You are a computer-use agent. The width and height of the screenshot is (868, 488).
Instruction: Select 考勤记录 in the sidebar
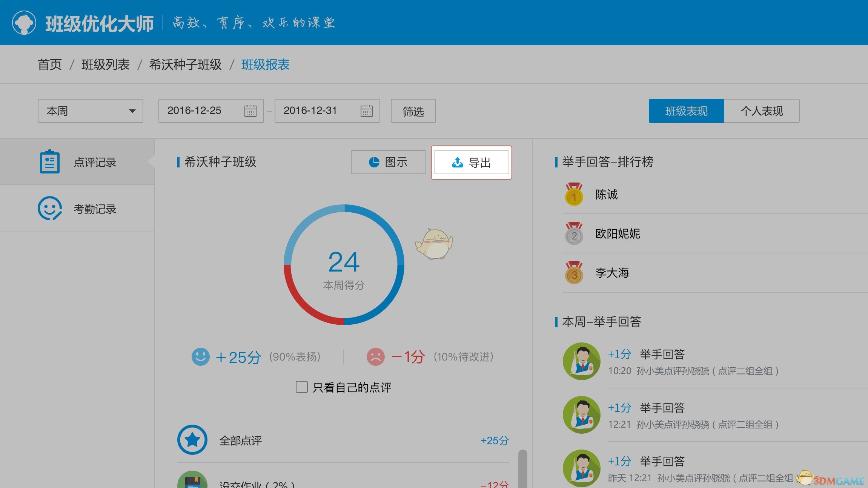tap(77, 209)
